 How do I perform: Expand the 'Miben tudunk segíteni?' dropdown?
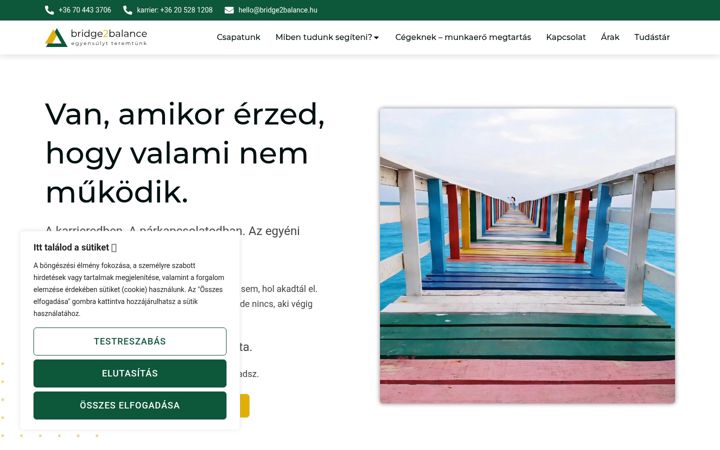(x=327, y=37)
